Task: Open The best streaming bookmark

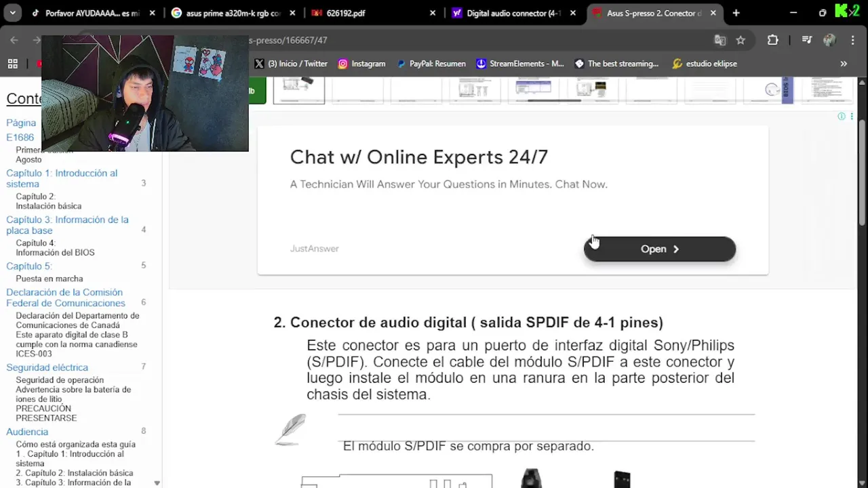Action: tap(616, 64)
